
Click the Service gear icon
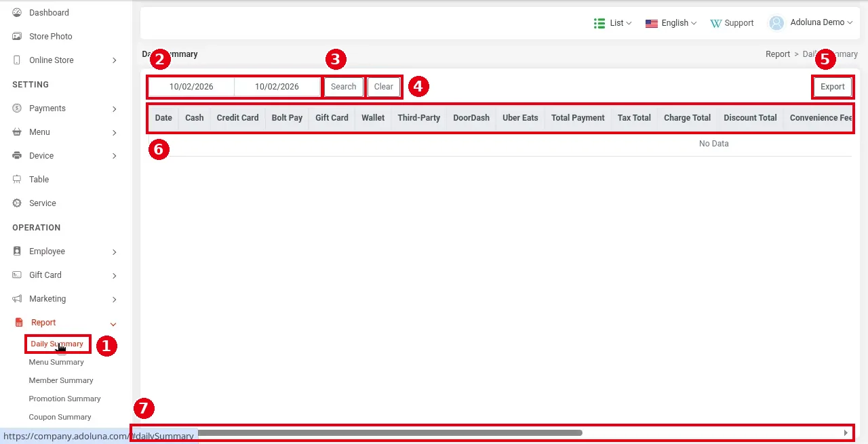pos(17,203)
